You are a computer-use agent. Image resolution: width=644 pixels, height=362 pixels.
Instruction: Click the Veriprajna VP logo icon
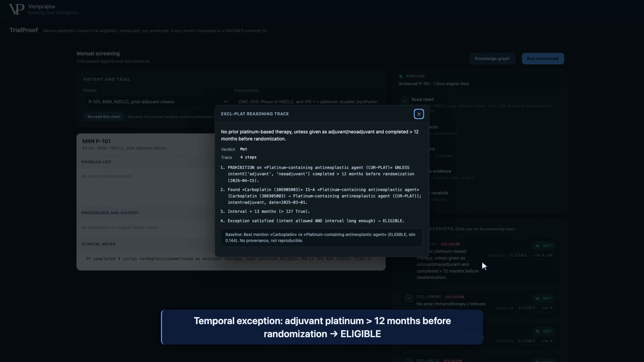[x=16, y=9]
